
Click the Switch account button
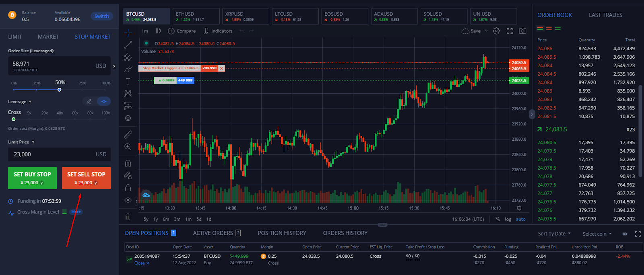(x=101, y=16)
